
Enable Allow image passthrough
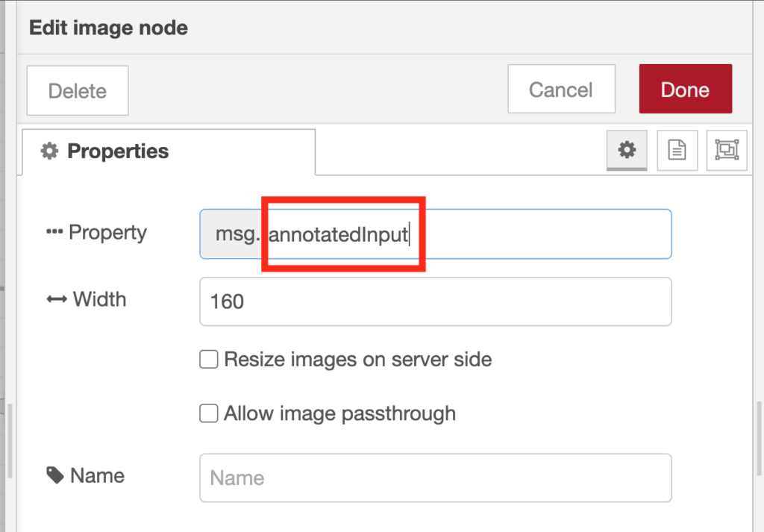208,413
